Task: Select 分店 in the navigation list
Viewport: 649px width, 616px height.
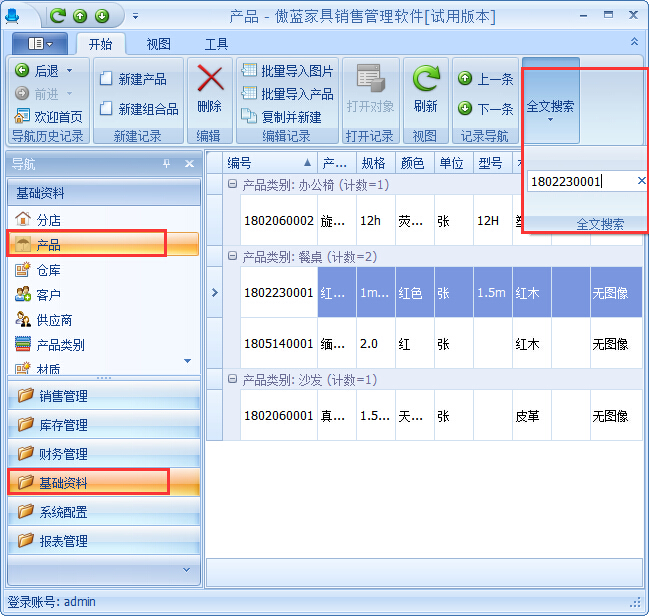Action: [103, 219]
